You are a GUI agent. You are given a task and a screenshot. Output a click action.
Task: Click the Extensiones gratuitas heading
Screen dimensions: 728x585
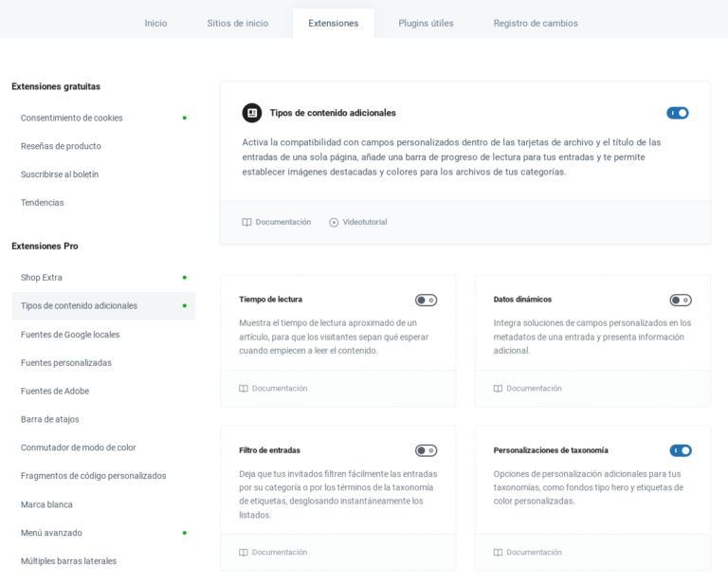pyautogui.click(x=56, y=86)
